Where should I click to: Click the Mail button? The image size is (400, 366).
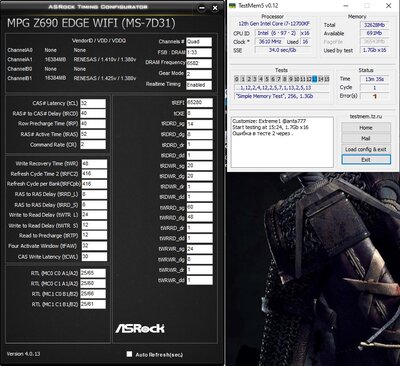point(366,138)
